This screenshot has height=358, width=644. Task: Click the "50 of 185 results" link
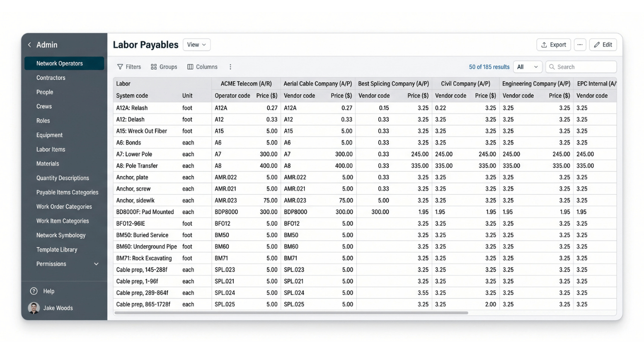click(489, 67)
